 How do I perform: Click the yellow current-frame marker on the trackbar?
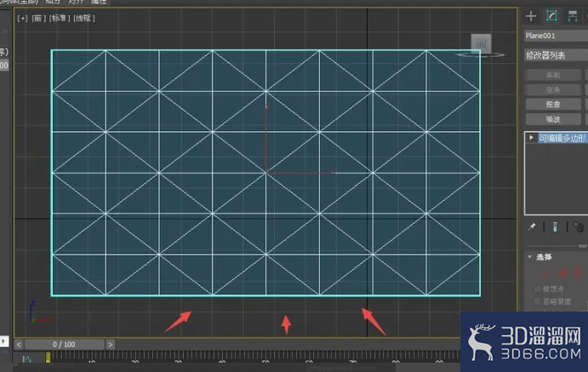click(x=48, y=357)
